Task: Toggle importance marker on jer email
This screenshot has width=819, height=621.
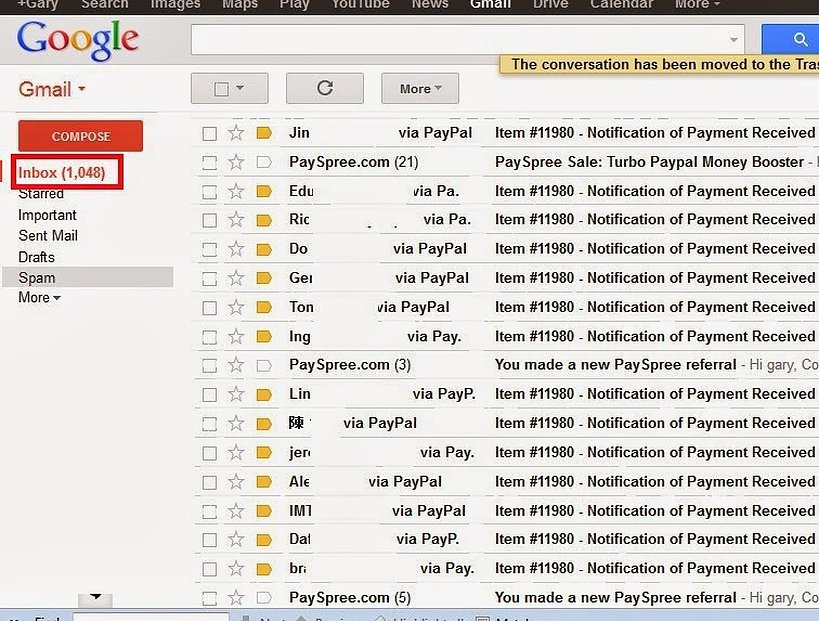Action: [264, 453]
